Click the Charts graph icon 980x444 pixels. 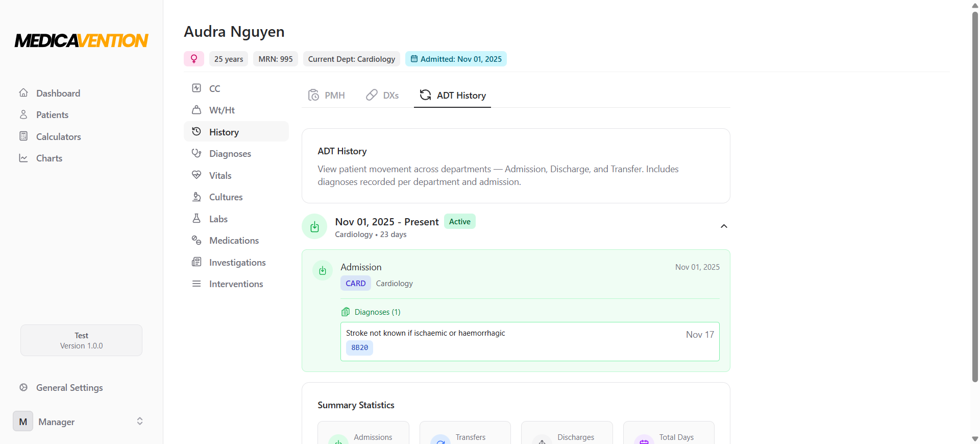point(23,158)
